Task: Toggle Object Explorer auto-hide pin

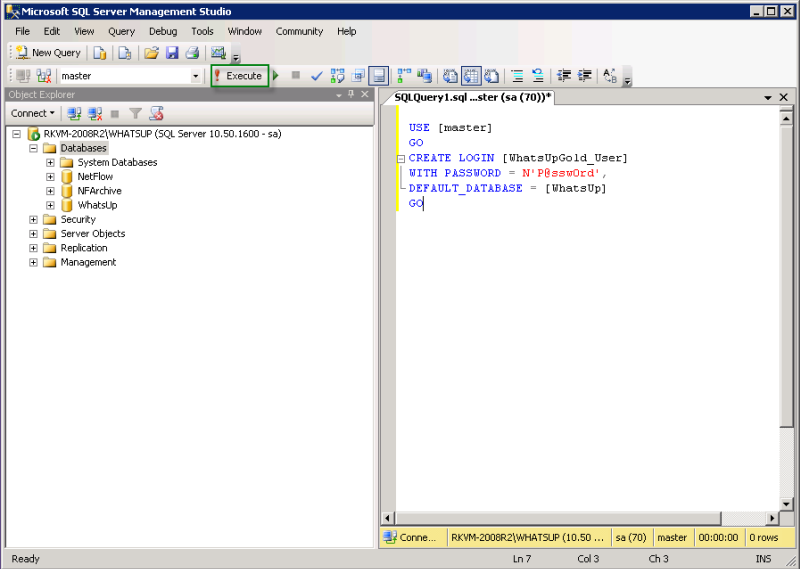Action: click(x=351, y=94)
